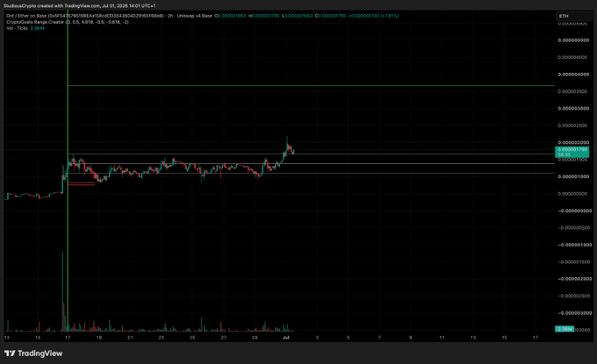Click the 0.000003000 price scale label
597x364 pixels.
tap(573, 109)
